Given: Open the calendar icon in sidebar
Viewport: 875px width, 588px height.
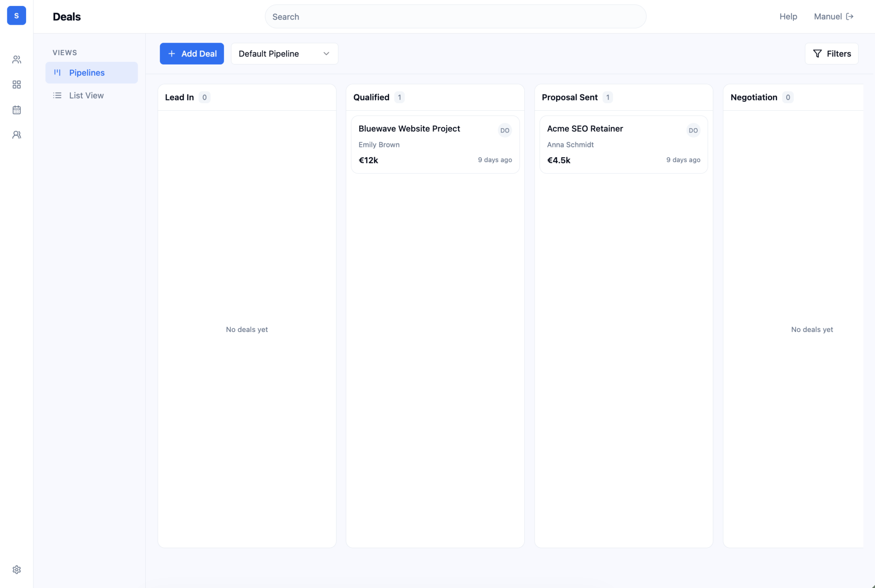Looking at the screenshot, I should pos(17,110).
